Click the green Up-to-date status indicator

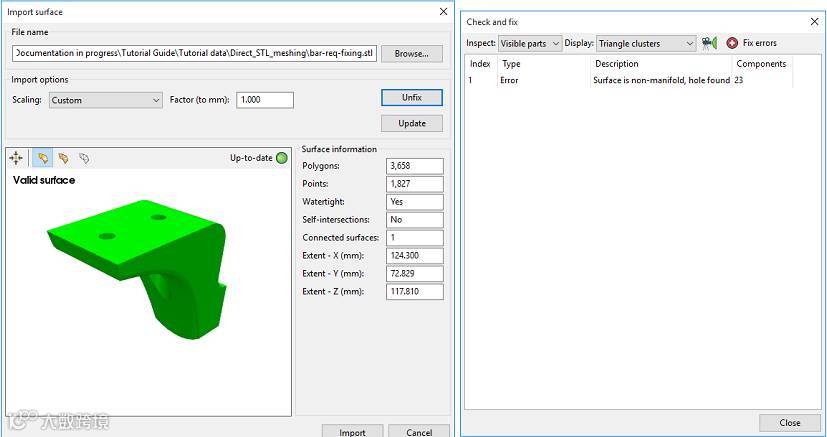[x=282, y=158]
